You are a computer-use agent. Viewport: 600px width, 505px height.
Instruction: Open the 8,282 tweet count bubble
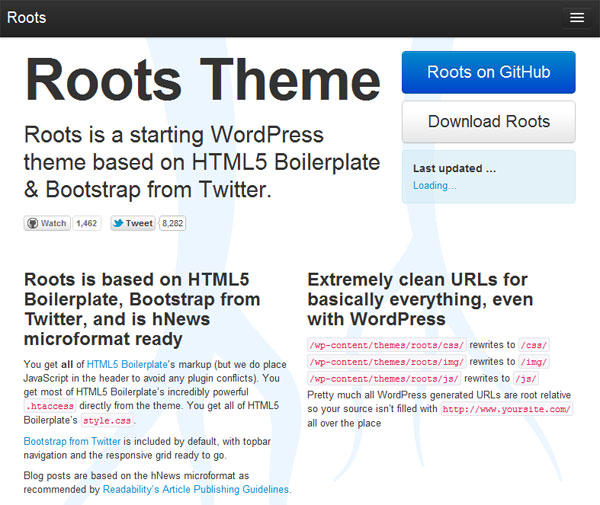click(173, 223)
